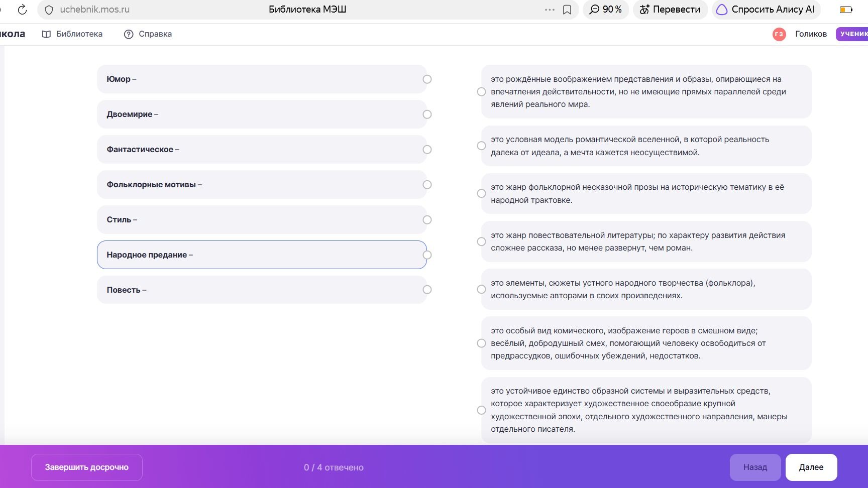
Task: Open the three-dots browser menu in address bar
Action: [x=550, y=10]
